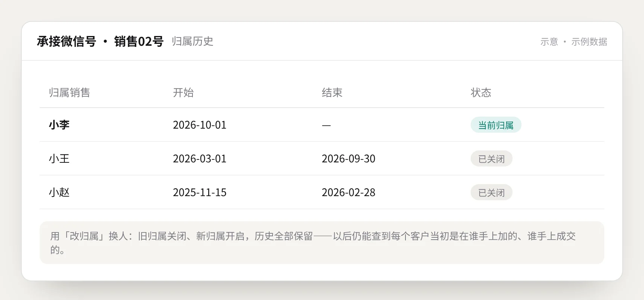Click the 已关闭 badge in 小赵's row
Image resolution: width=644 pixels, height=300 pixels.
click(491, 192)
